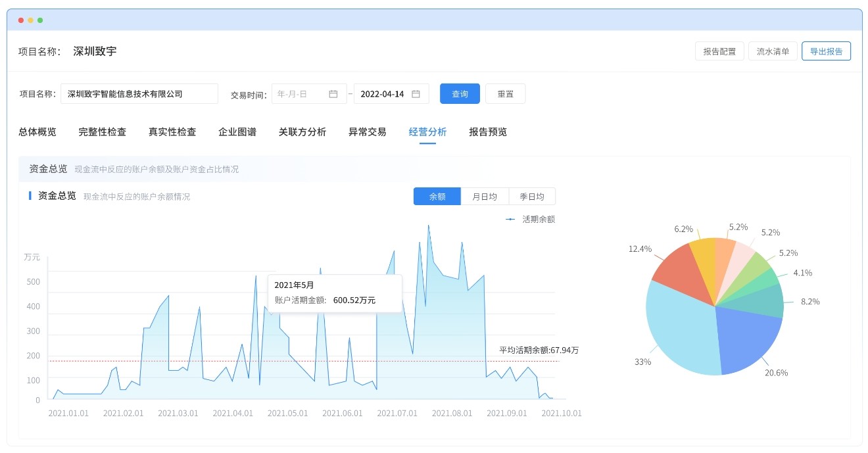This screenshot has height=453, width=868.
Task: Open the 关联方分析 tab
Action: pos(302,132)
